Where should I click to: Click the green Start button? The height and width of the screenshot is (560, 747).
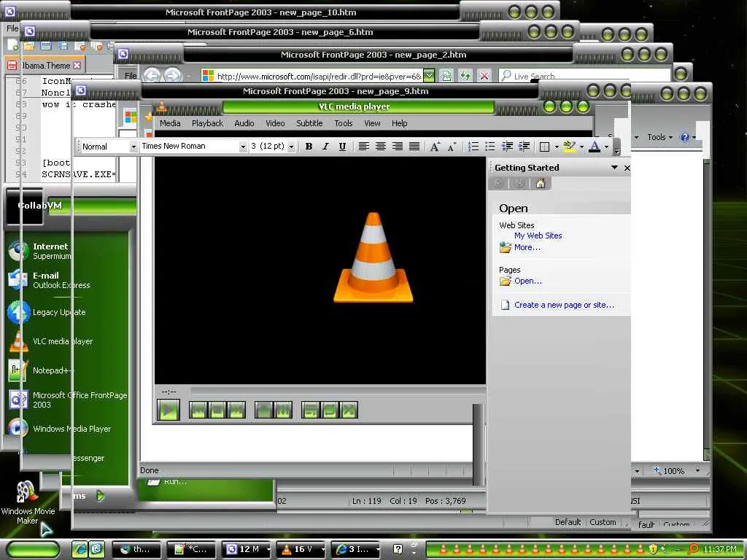(34, 549)
